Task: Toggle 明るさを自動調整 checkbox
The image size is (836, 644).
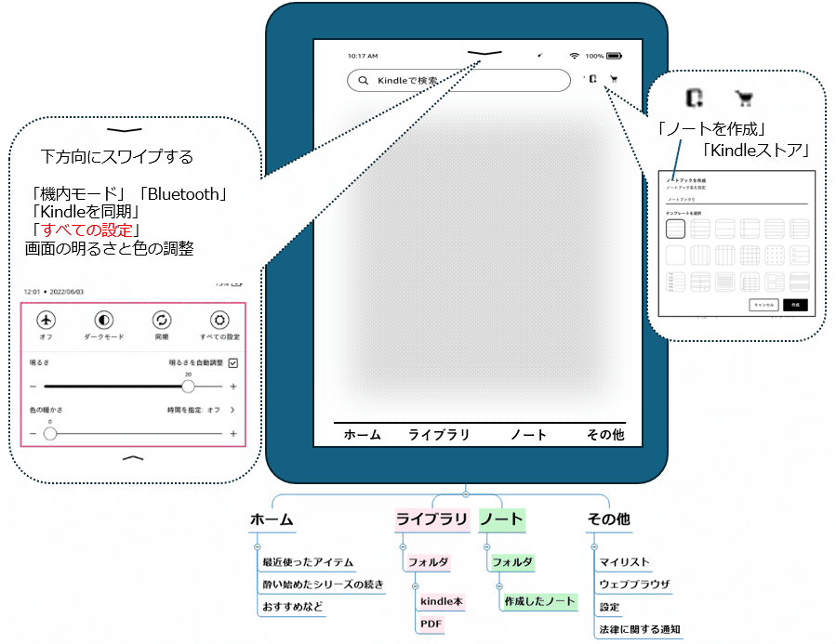Action: (x=233, y=363)
